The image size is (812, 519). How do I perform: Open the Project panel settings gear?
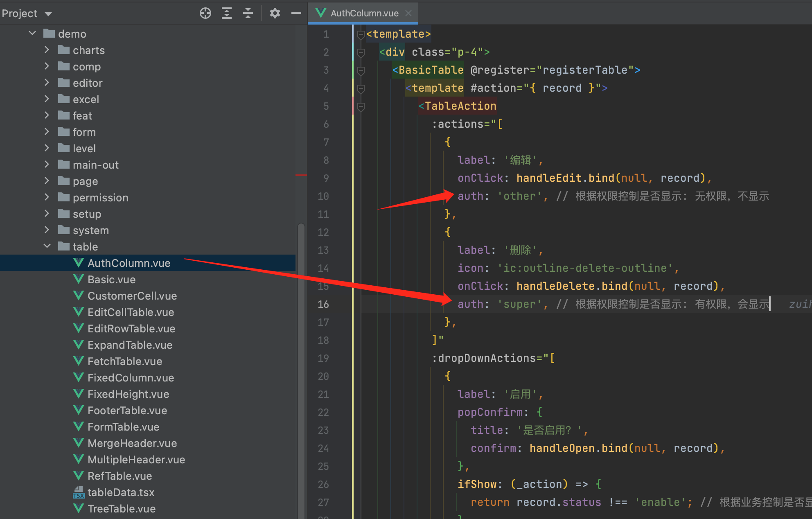(275, 13)
